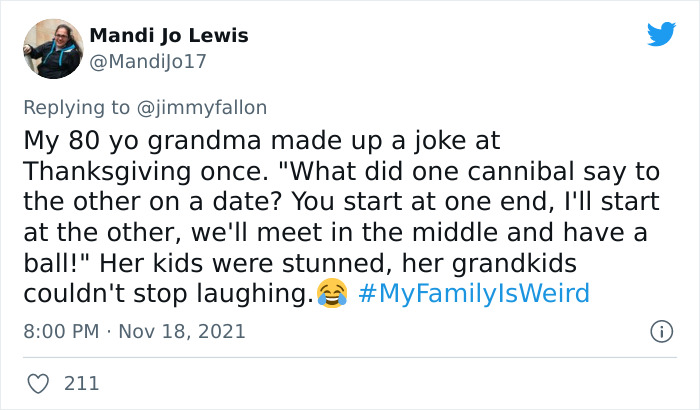Image resolution: width=700 pixels, height=410 pixels.
Task: Click the Twitter bird logo
Action: pos(661,34)
